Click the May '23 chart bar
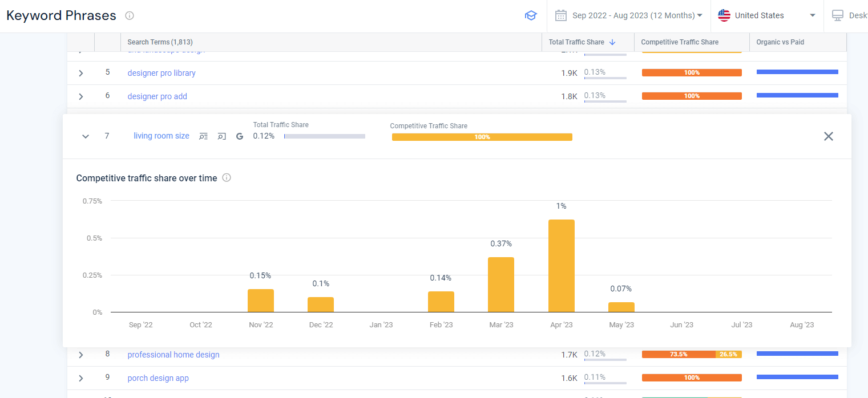This screenshot has height=398, width=868. pyautogui.click(x=621, y=307)
